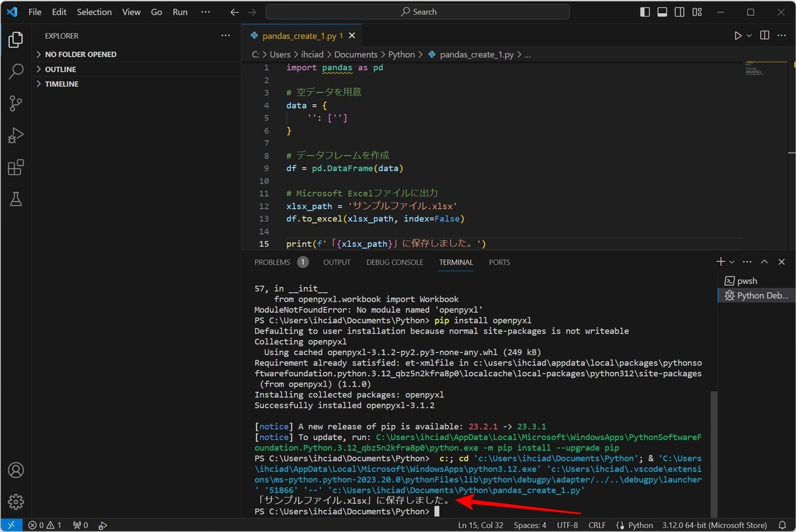Image resolution: width=796 pixels, height=532 pixels.
Task: Open the Testing flask view
Action: (x=16, y=199)
